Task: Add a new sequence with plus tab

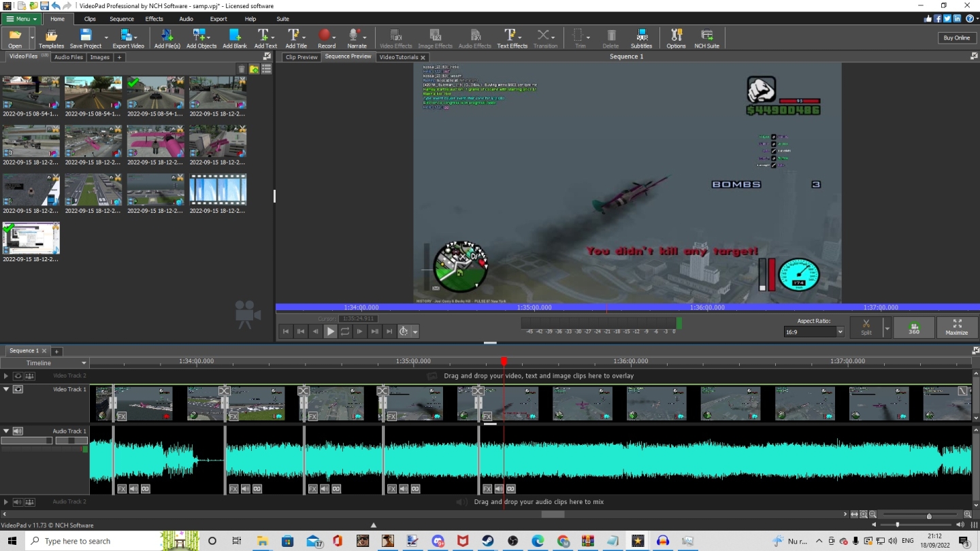Action: click(x=57, y=351)
